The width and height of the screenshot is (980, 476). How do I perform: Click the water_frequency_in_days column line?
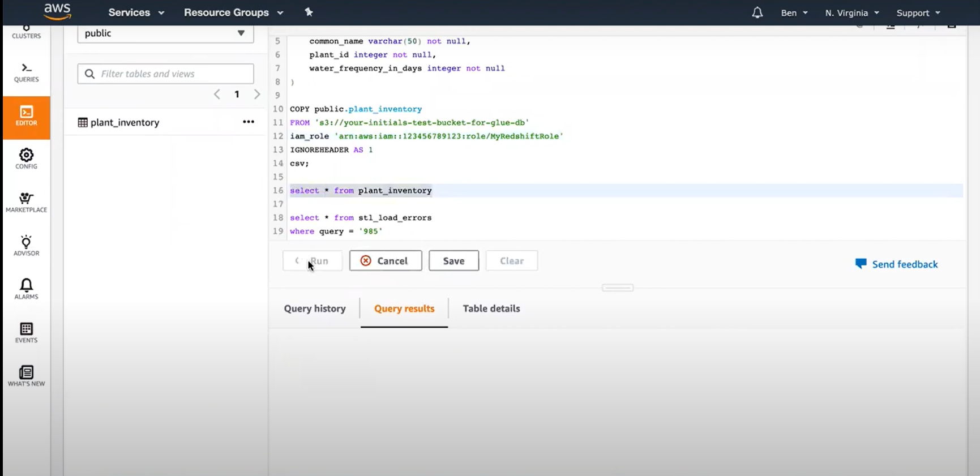click(407, 68)
